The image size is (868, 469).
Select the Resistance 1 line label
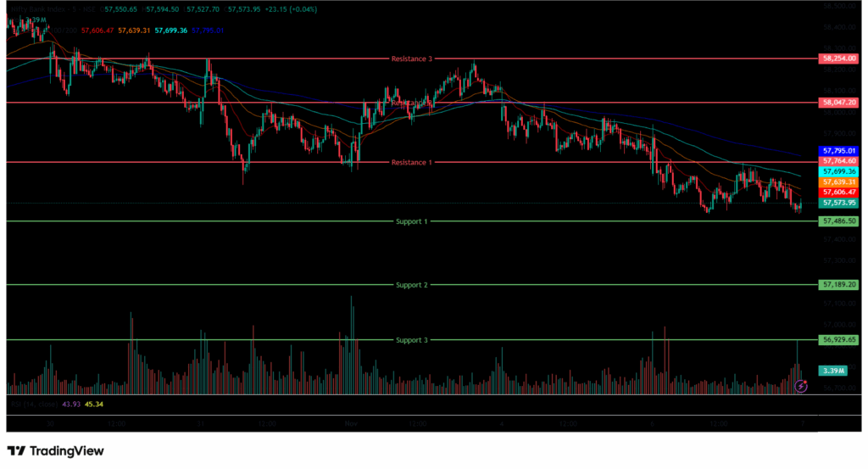pyautogui.click(x=411, y=162)
